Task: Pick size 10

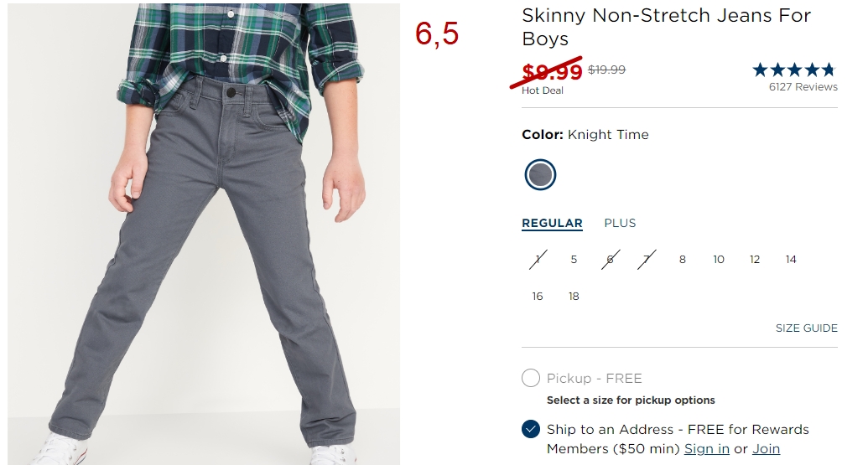Action: pos(719,260)
